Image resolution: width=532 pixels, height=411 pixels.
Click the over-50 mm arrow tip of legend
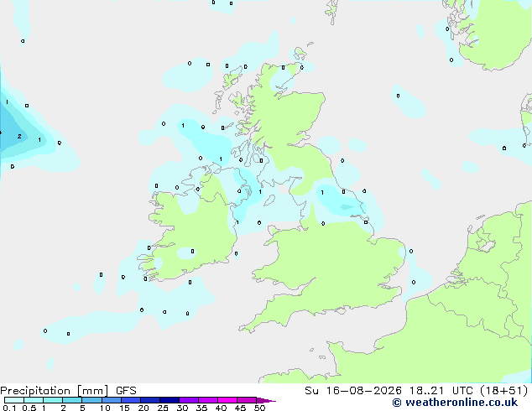pyautogui.click(x=266, y=400)
